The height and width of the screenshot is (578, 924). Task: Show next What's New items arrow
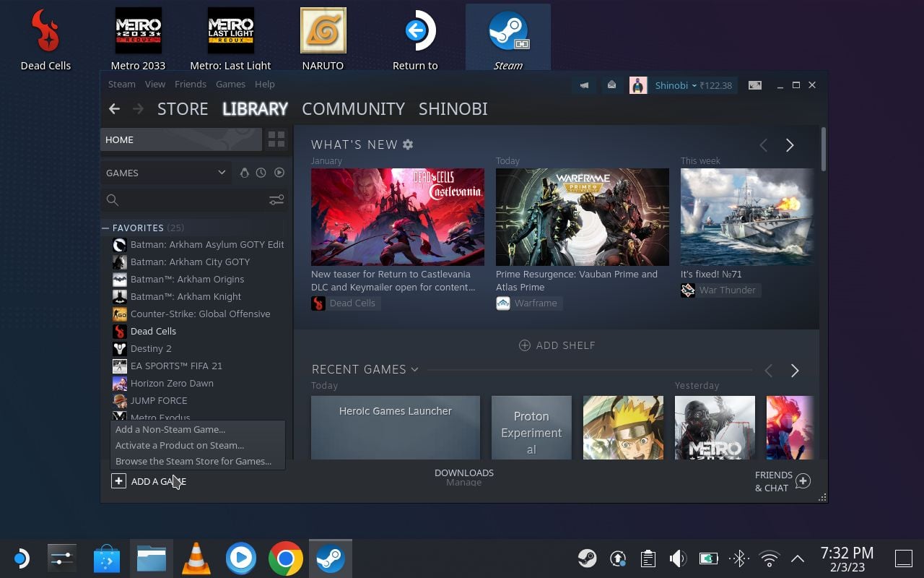(790, 145)
